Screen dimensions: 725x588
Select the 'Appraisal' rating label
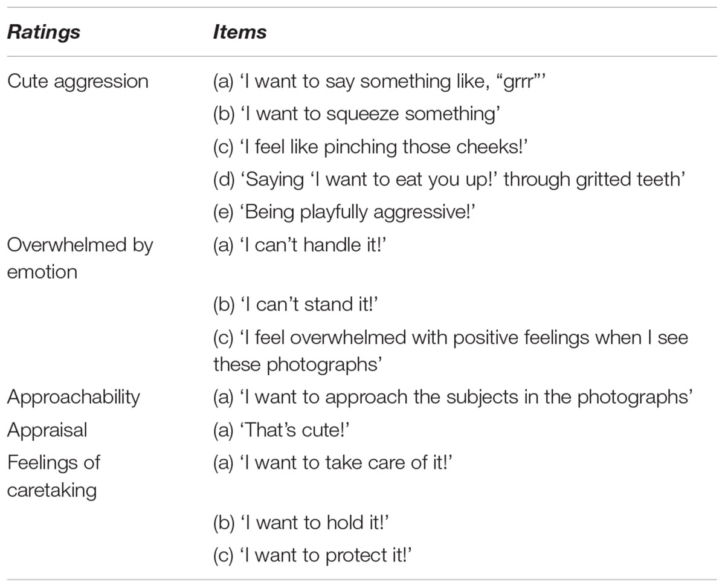47,430
